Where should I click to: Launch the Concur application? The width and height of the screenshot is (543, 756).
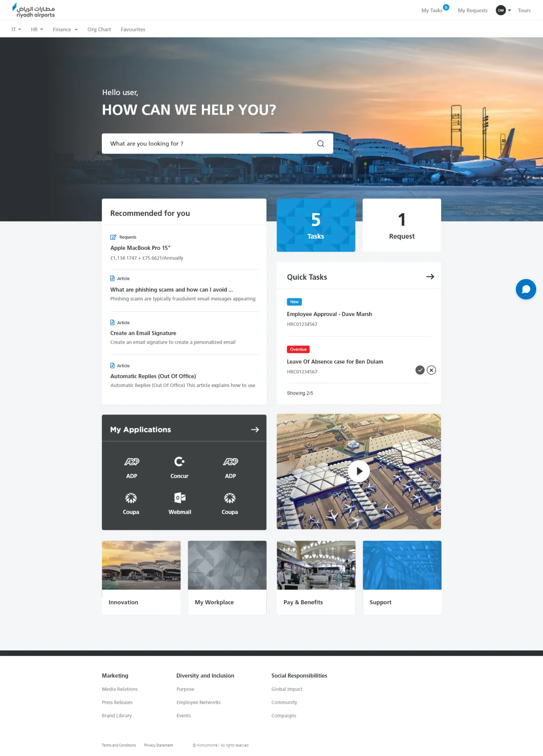[x=179, y=467]
